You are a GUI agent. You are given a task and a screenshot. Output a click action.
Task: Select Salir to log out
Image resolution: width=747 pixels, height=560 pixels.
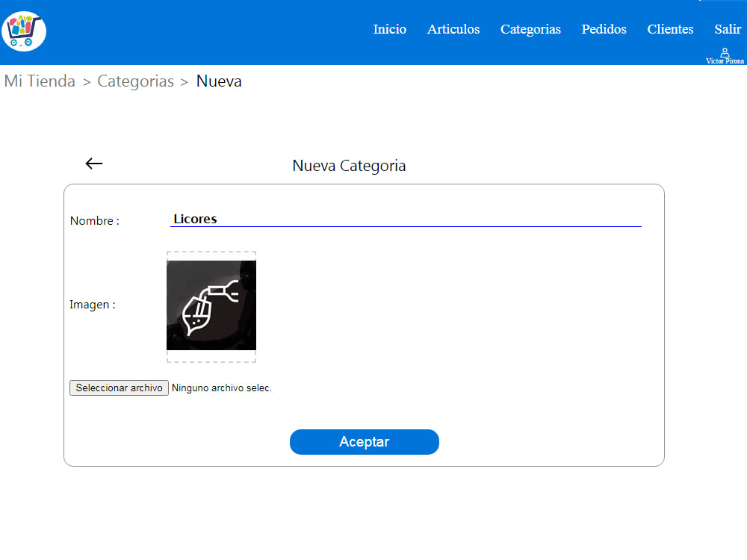click(x=728, y=29)
